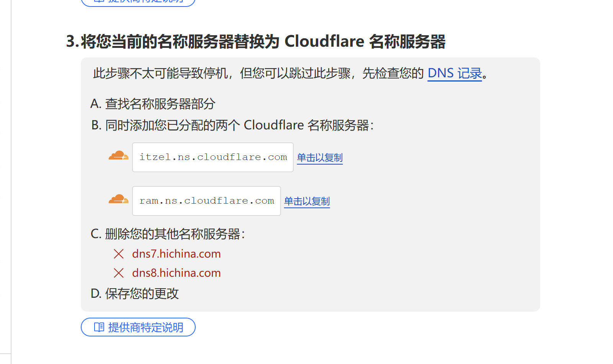Open the DNS 记录 link
The image size is (613, 364).
click(454, 73)
